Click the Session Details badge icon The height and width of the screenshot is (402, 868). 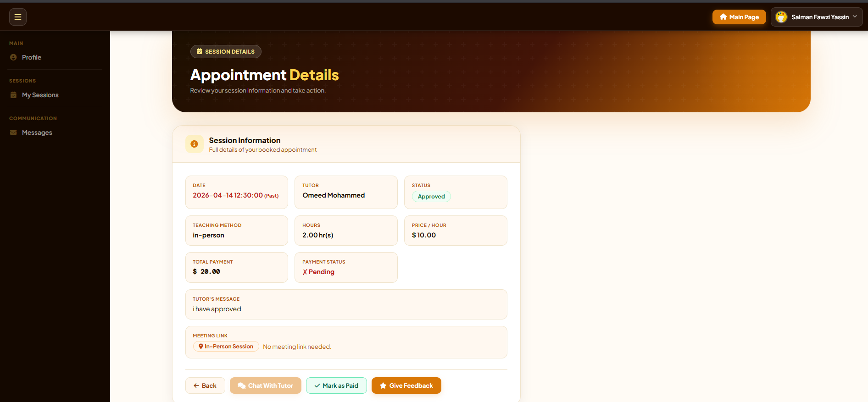[200, 51]
